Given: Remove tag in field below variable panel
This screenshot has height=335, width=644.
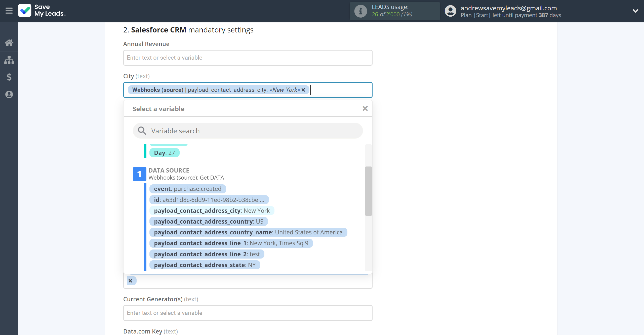Looking at the screenshot, I should click(x=130, y=281).
